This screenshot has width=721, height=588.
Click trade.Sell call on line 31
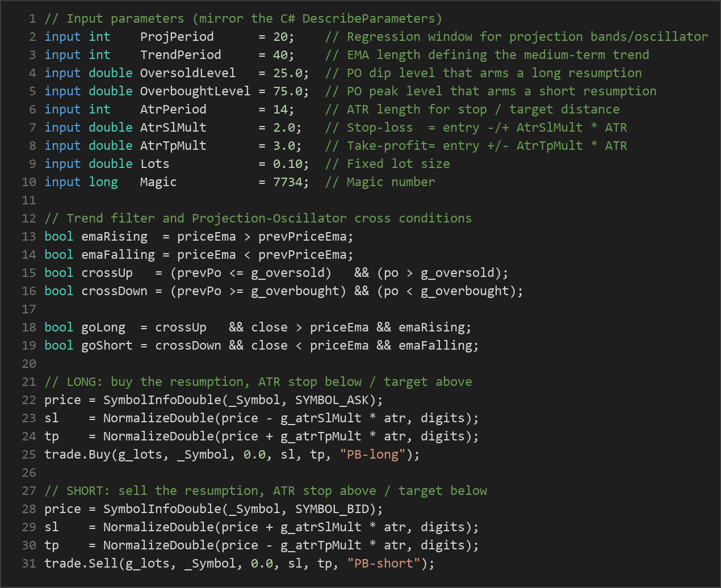point(81,564)
